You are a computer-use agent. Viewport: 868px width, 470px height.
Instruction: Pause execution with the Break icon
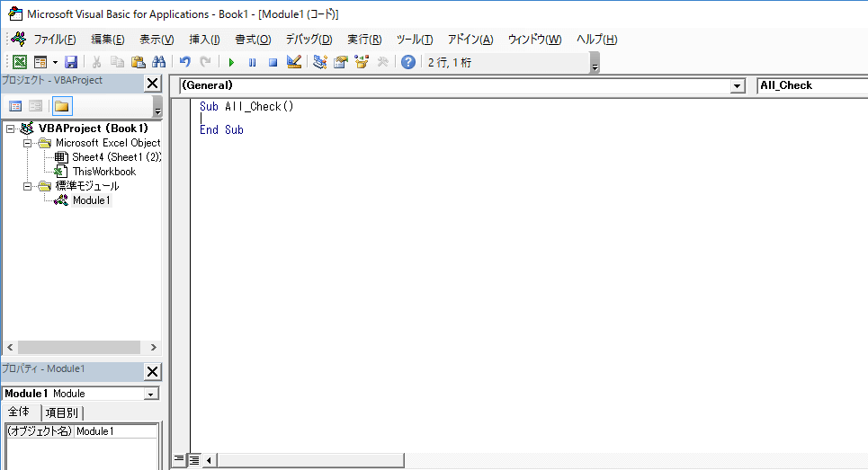click(253, 63)
